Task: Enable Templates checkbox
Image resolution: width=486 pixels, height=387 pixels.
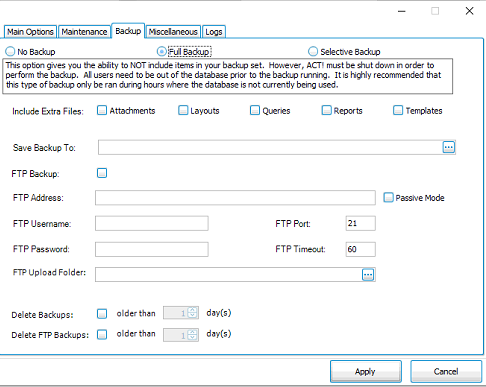Action: coord(398,110)
